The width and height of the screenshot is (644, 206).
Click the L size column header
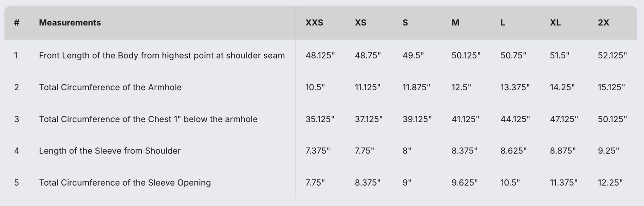[503, 23]
